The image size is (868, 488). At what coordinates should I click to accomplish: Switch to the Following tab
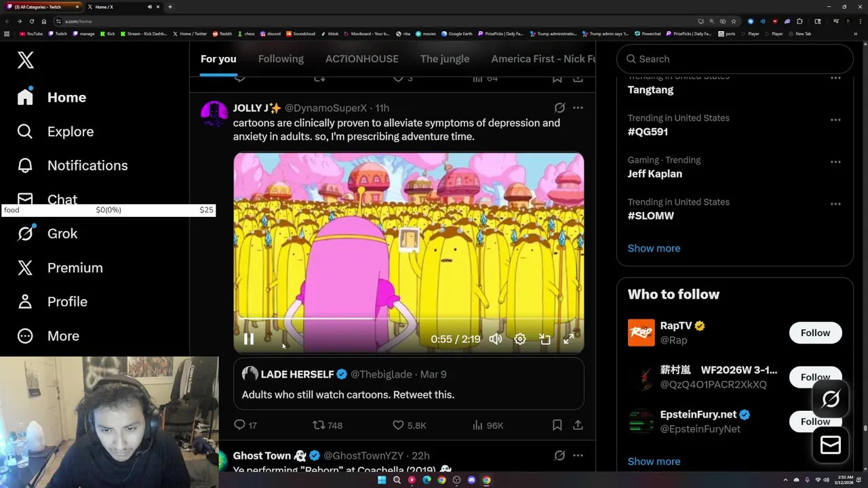click(281, 59)
